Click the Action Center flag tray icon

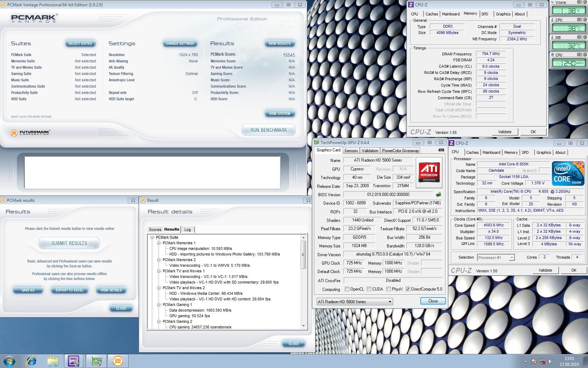(x=534, y=361)
